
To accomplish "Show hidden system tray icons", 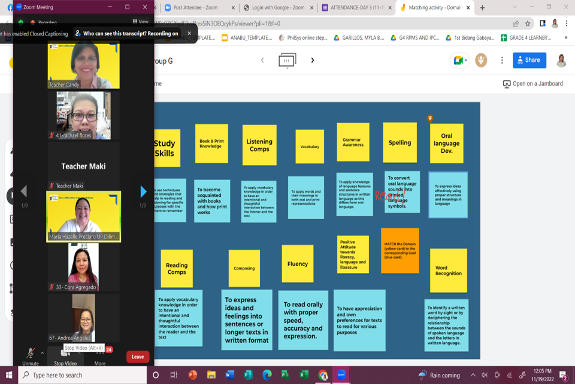I will point(473,375).
